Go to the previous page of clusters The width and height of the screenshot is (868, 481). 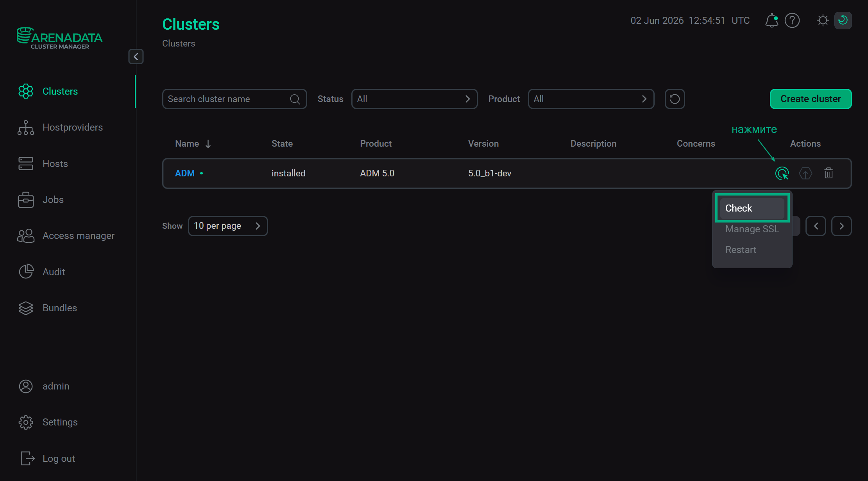816,226
